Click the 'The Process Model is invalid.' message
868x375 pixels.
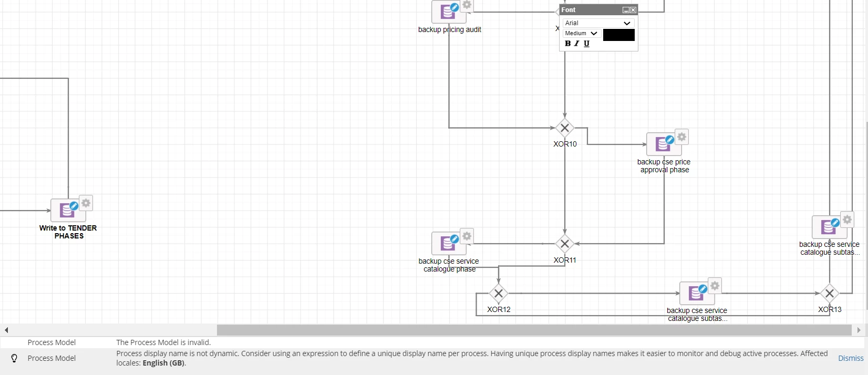163,342
